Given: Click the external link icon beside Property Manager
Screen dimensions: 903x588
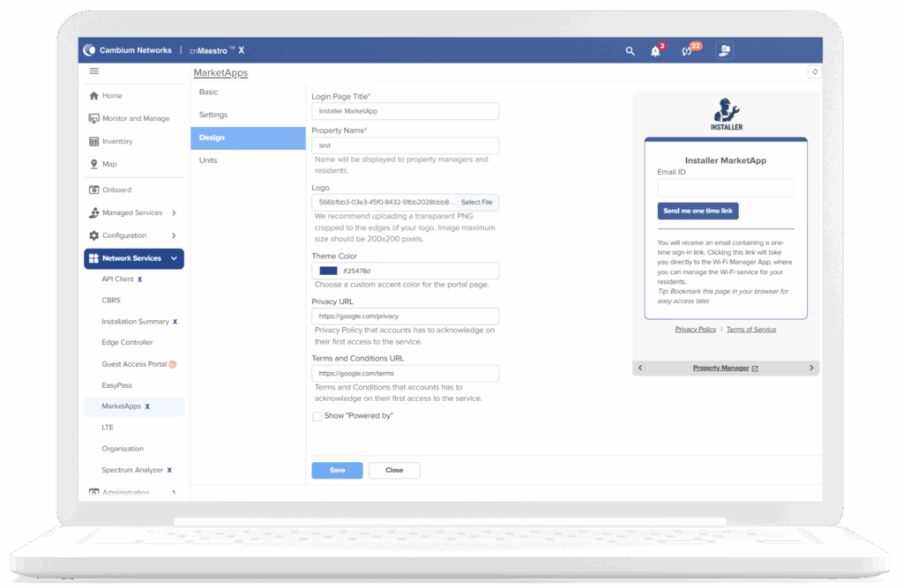Looking at the screenshot, I should pyautogui.click(x=755, y=368).
